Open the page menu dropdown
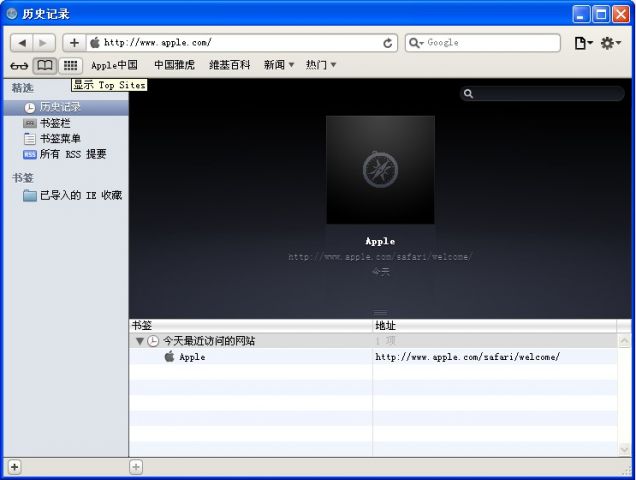Viewport: 636px width, 480px height. pos(583,43)
